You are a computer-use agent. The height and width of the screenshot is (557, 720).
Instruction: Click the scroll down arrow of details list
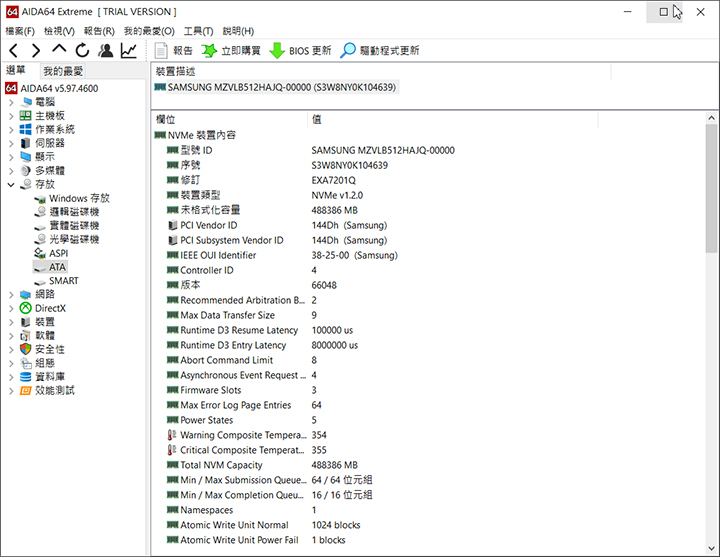point(711,548)
